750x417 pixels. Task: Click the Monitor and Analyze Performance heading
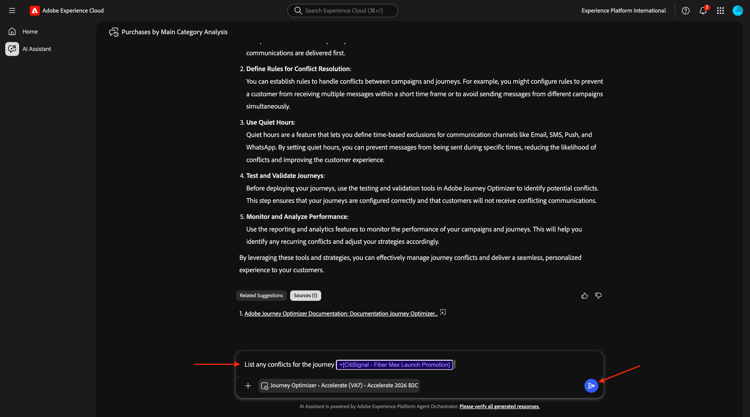point(298,217)
